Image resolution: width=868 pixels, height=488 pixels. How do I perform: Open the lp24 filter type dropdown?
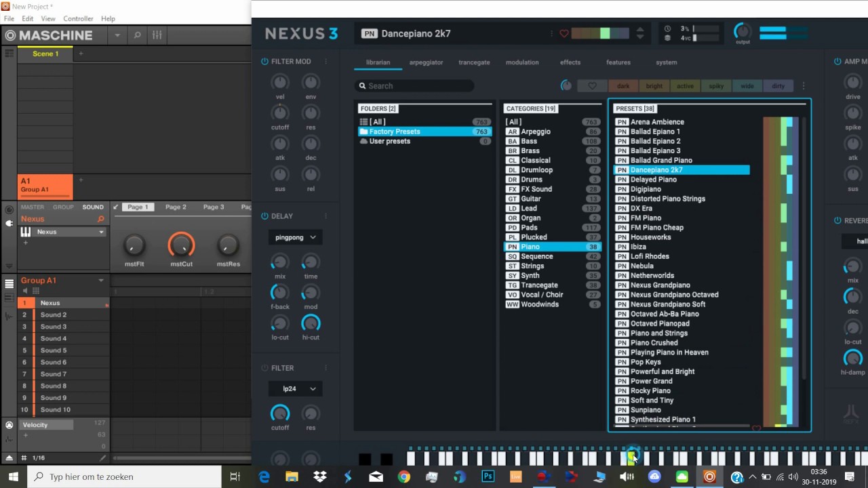tap(295, 389)
